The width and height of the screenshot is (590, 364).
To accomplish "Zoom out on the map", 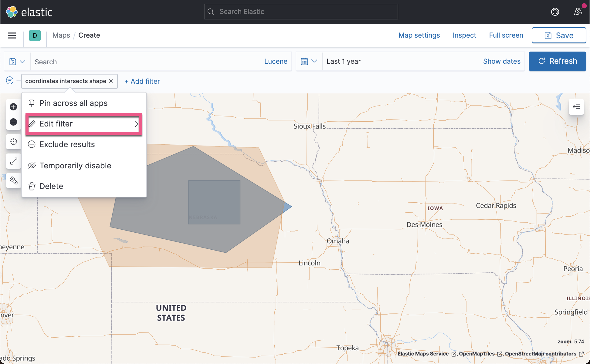I will (13, 122).
